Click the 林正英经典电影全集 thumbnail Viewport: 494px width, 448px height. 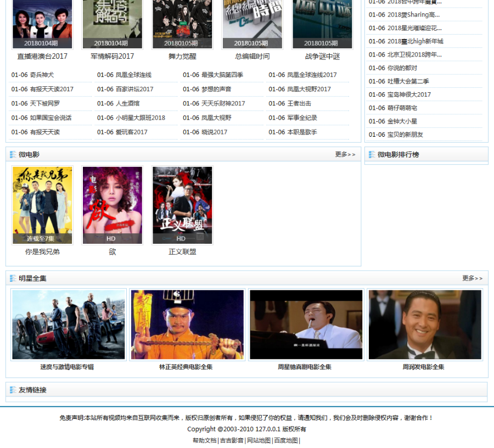(x=187, y=324)
